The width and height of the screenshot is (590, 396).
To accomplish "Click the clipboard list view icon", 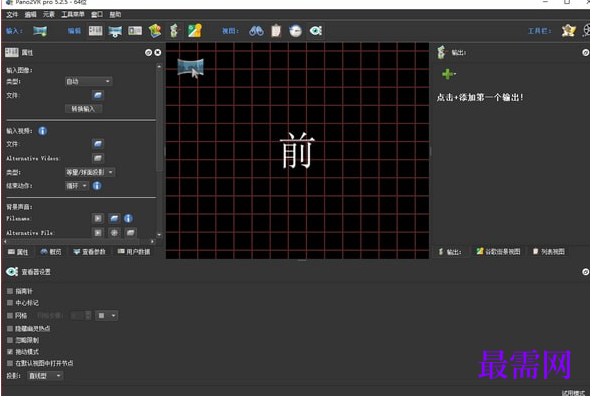I will (276, 31).
